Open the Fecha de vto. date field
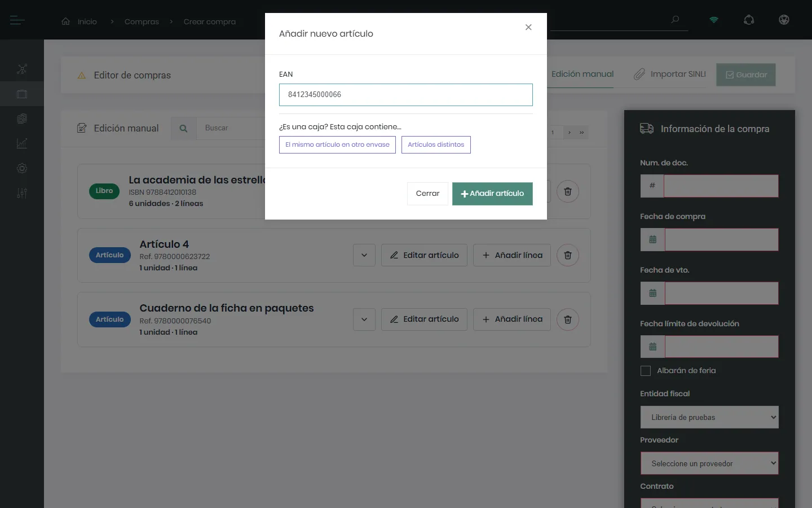Screen dimensions: 812x508 point(722,293)
